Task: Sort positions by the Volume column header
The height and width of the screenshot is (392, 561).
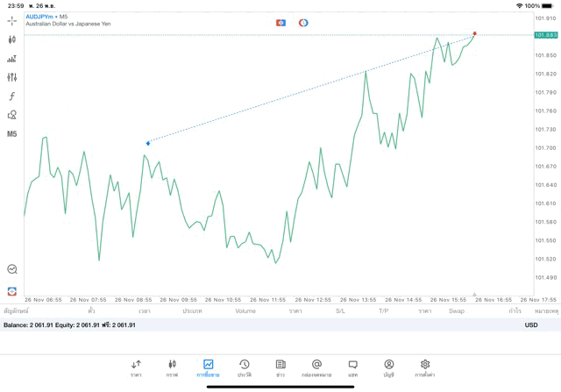Action: (x=245, y=311)
